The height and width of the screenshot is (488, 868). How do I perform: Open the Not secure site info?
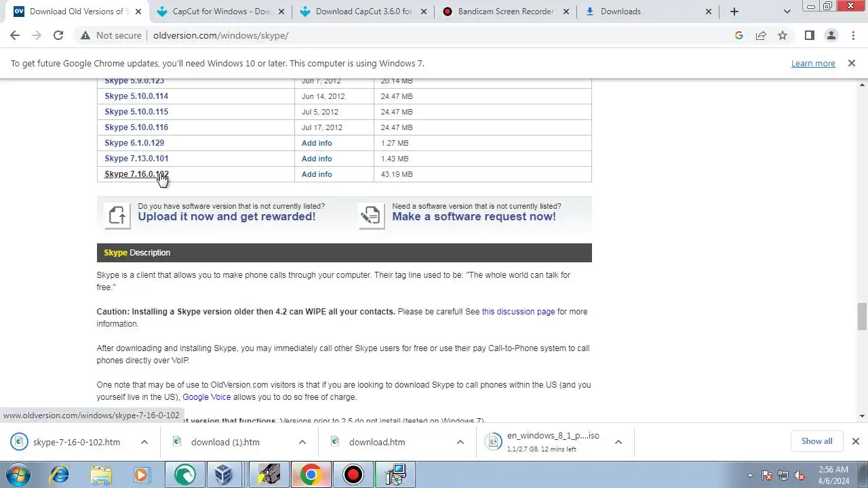tap(111, 35)
